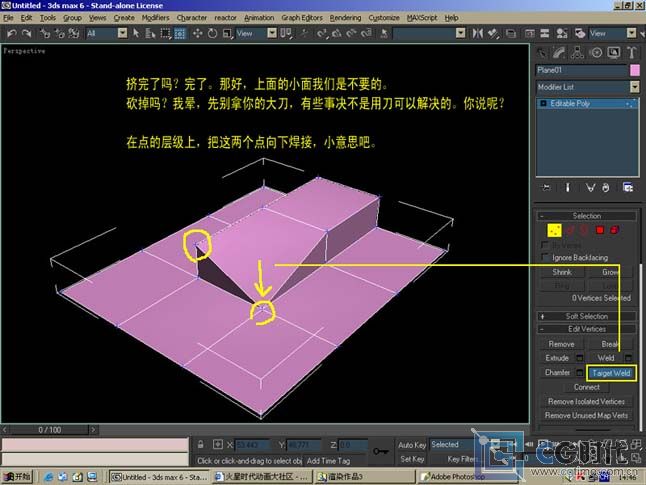The image size is (646, 485).
Task: Click Remove Unused Map Verts button
Action: pyautogui.click(x=586, y=415)
